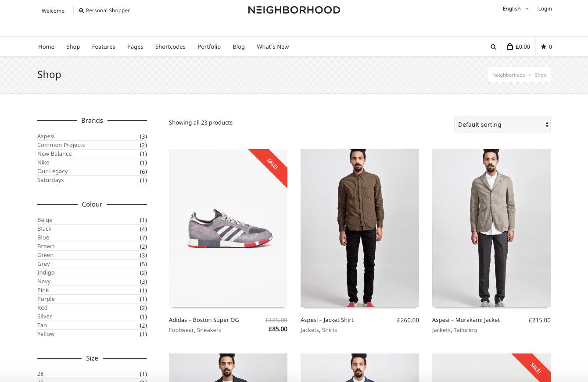Screen dimensions: 588x382
Task: Open the What's New menu item
Action: coord(273,46)
